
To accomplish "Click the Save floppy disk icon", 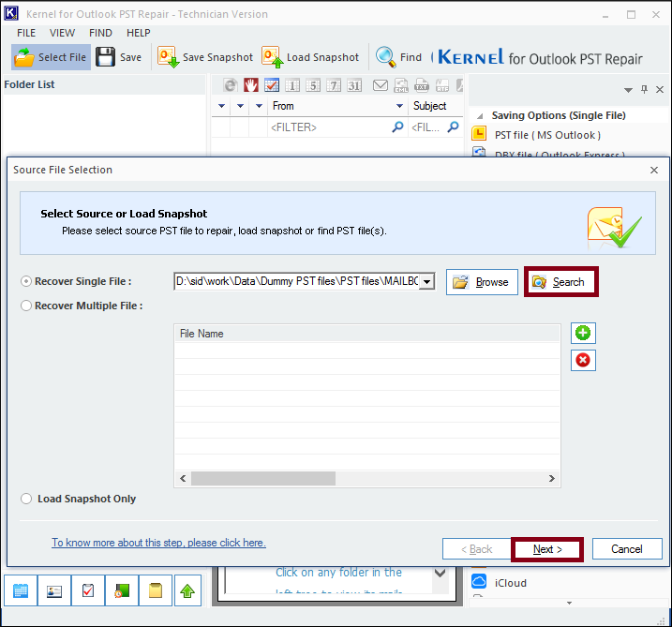I will coord(105,57).
